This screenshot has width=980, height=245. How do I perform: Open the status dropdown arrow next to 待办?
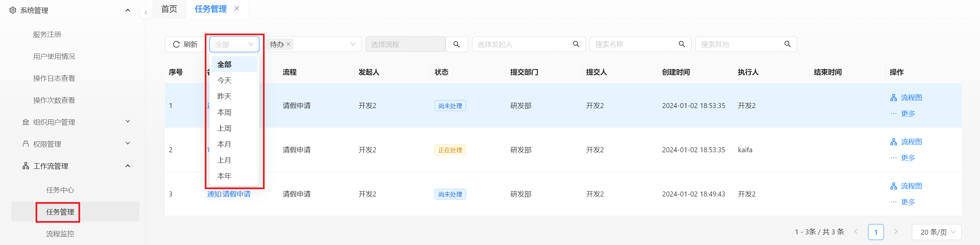click(x=353, y=44)
